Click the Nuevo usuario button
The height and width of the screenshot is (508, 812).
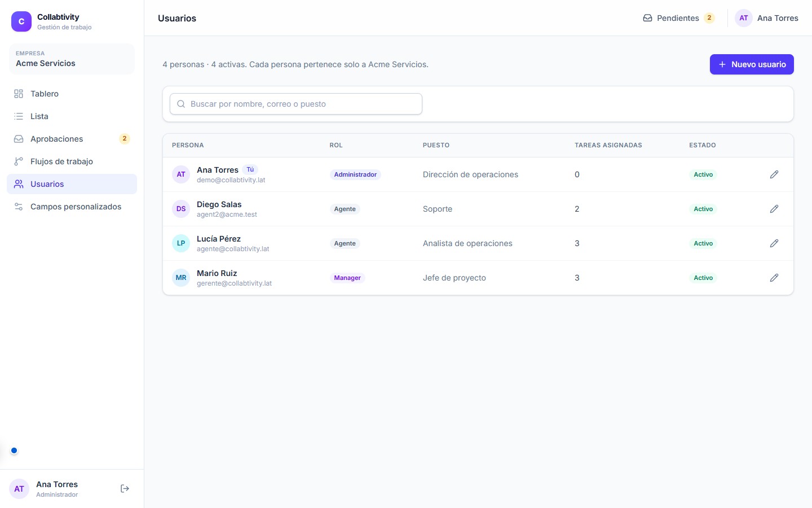click(752, 64)
